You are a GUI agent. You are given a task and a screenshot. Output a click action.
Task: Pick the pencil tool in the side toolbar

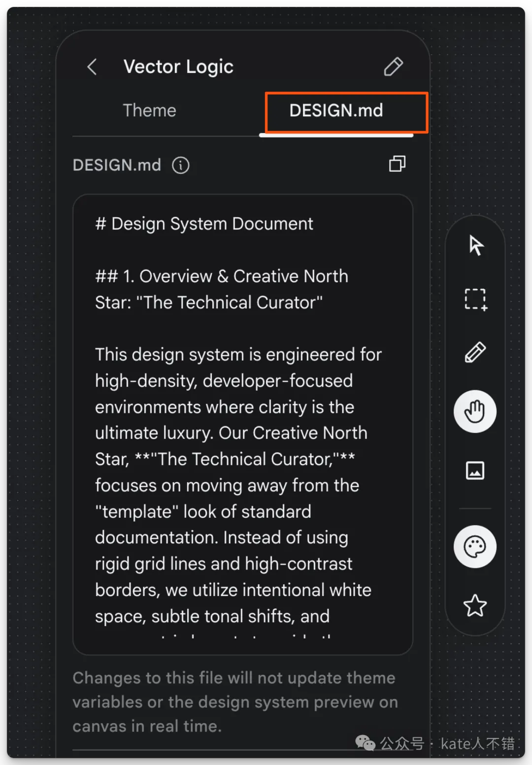[475, 353]
